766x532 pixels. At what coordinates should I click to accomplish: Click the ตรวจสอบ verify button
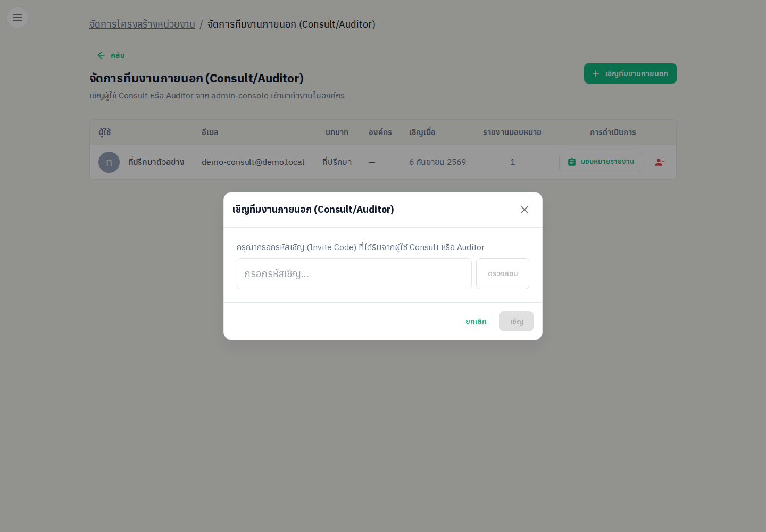tap(503, 274)
